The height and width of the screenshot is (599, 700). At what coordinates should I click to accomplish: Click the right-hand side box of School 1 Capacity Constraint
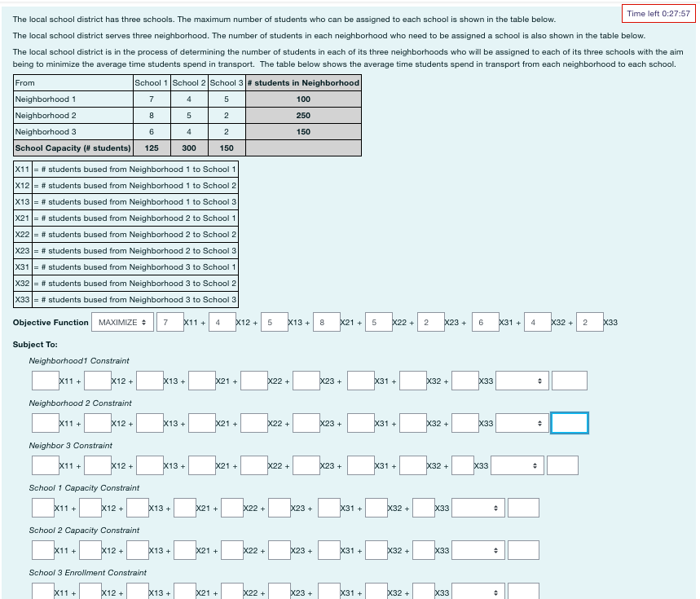click(x=523, y=508)
